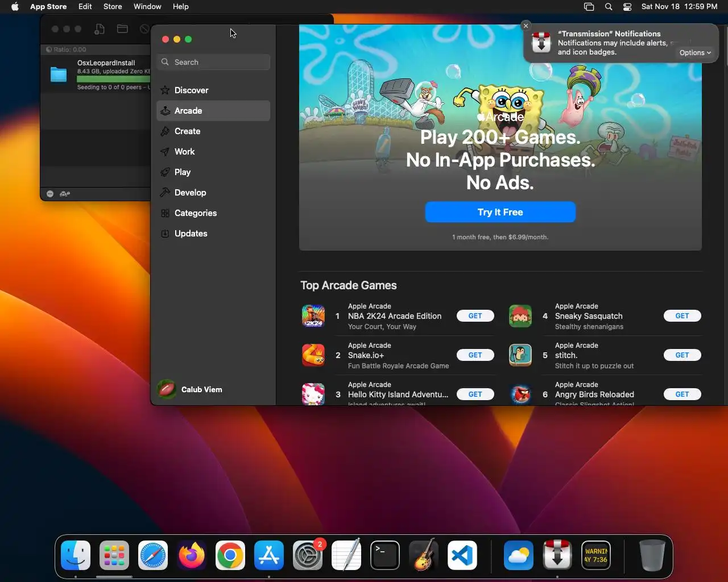Viewport: 728px width, 582px height.
Task: Click the stitch. game icon
Action: tap(520, 355)
